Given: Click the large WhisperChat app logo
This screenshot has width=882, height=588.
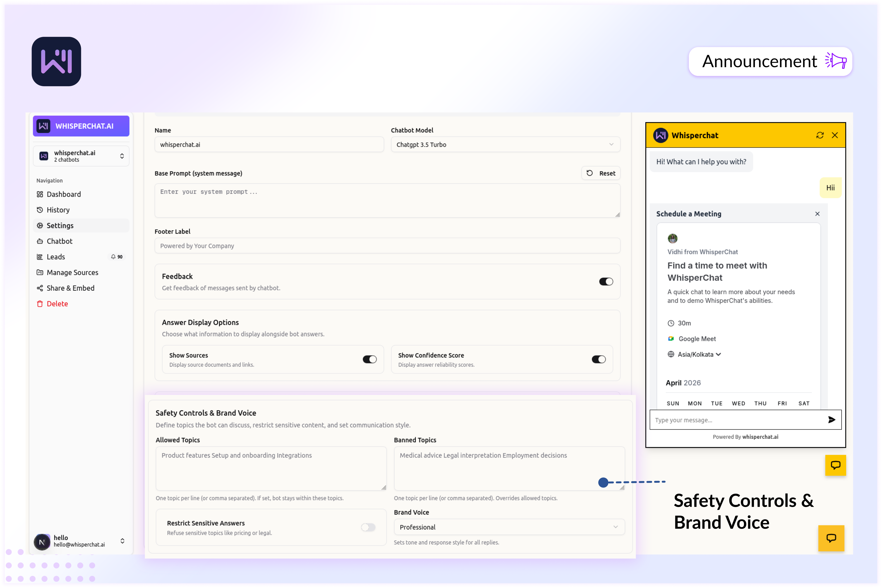Looking at the screenshot, I should [x=56, y=62].
